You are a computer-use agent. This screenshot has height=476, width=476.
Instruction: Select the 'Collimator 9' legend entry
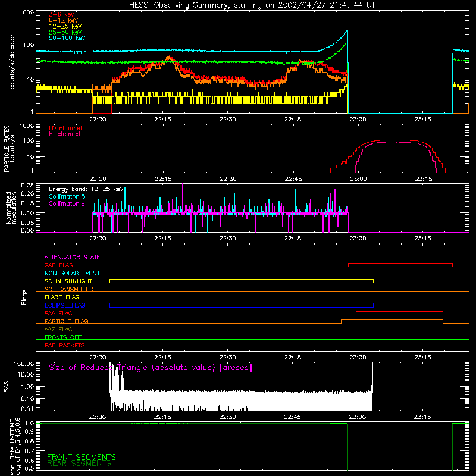67,203
